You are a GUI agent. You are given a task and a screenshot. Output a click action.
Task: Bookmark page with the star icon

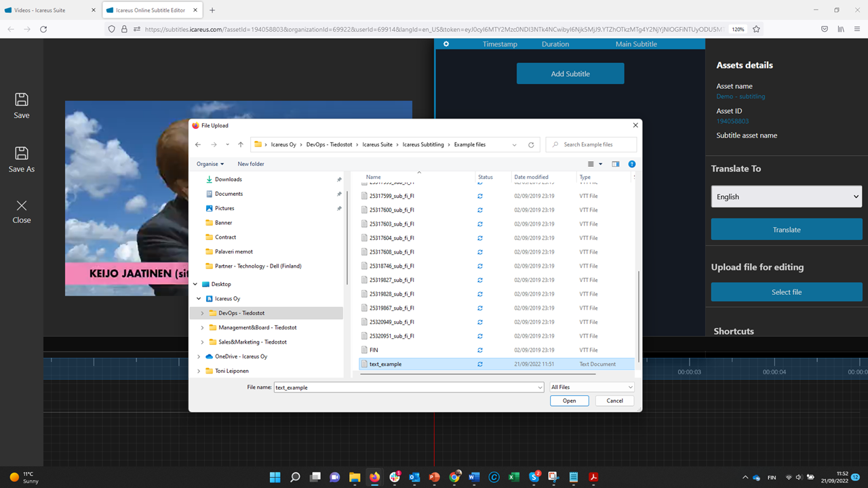pos(756,29)
